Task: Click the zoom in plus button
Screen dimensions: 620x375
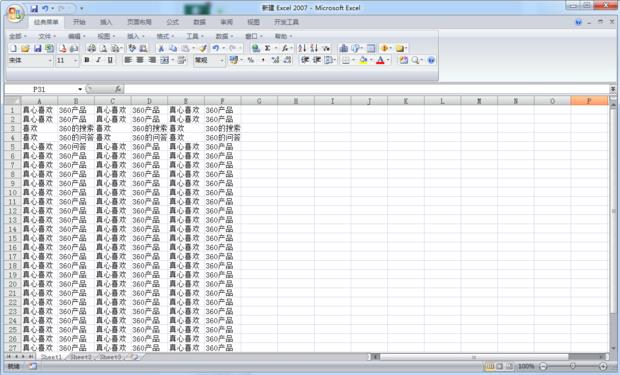Action: pyautogui.click(x=603, y=367)
